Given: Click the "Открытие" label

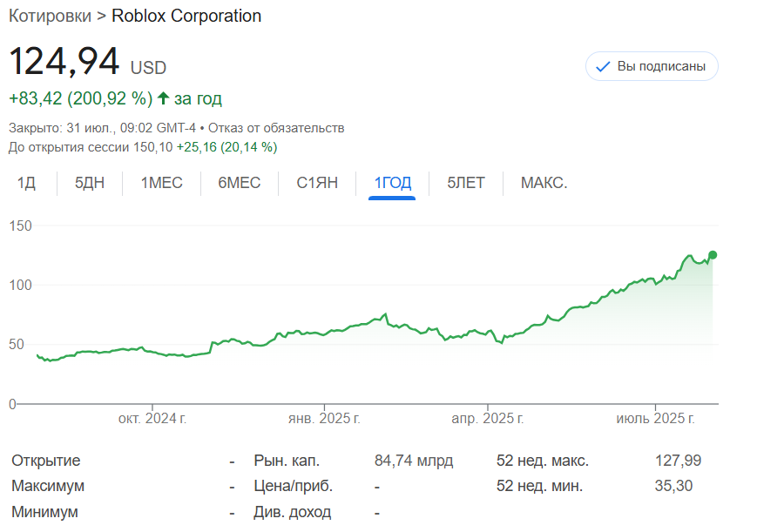Looking at the screenshot, I should [46, 461].
